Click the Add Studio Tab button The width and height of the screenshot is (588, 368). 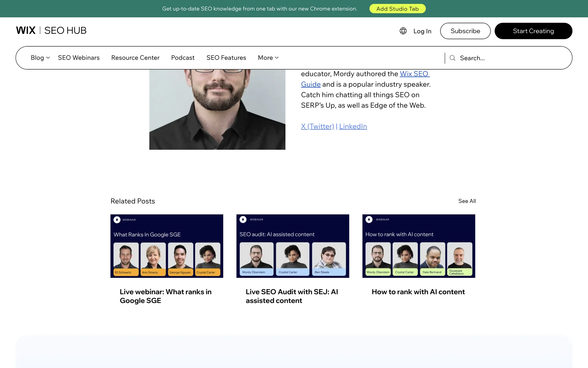click(397, 9)
